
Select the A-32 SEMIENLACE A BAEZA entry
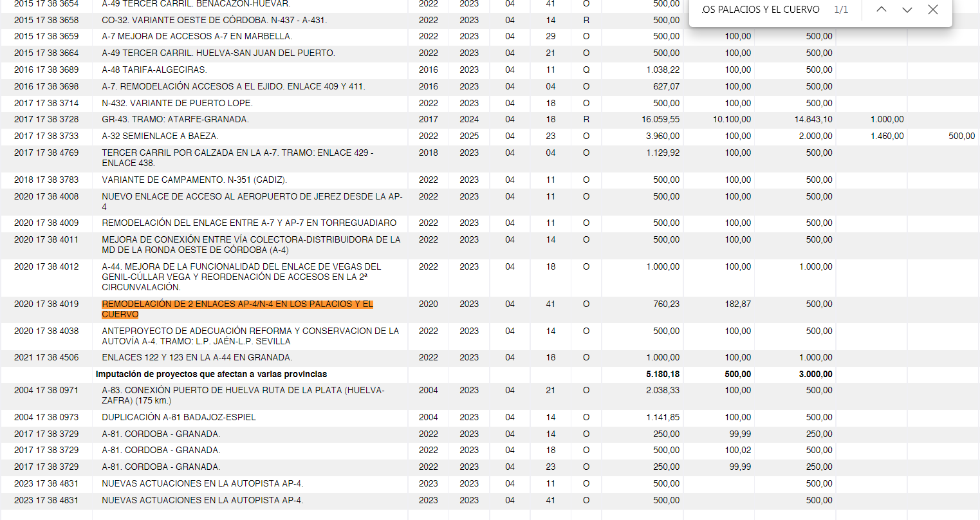[x=160, y=136]
